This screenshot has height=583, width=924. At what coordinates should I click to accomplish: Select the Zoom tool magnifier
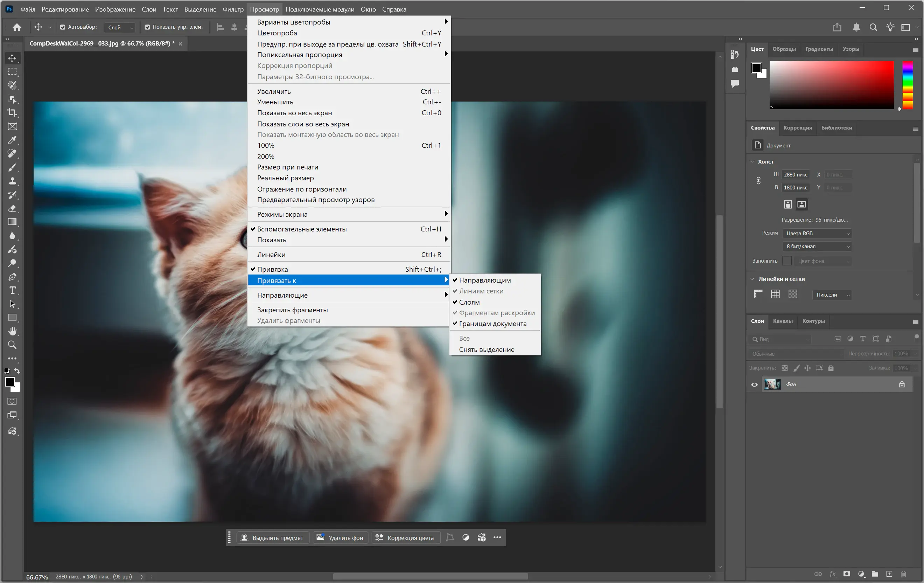(12, 345)
